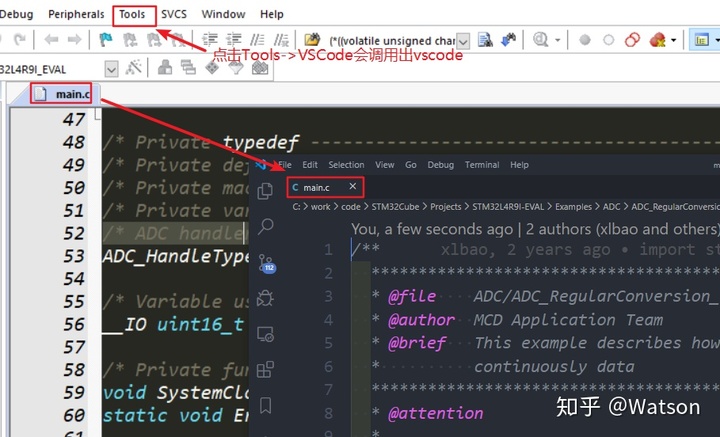Kill all breakpoints icon
Screen dimensions: 720x437
pos(658,40)
